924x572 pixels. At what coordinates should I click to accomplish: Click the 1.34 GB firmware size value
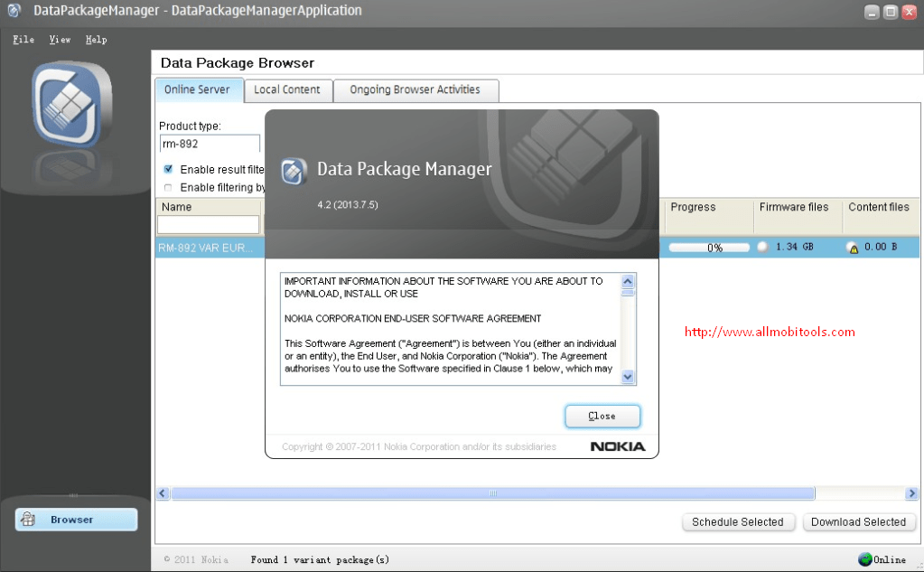(x=794, y=247)
